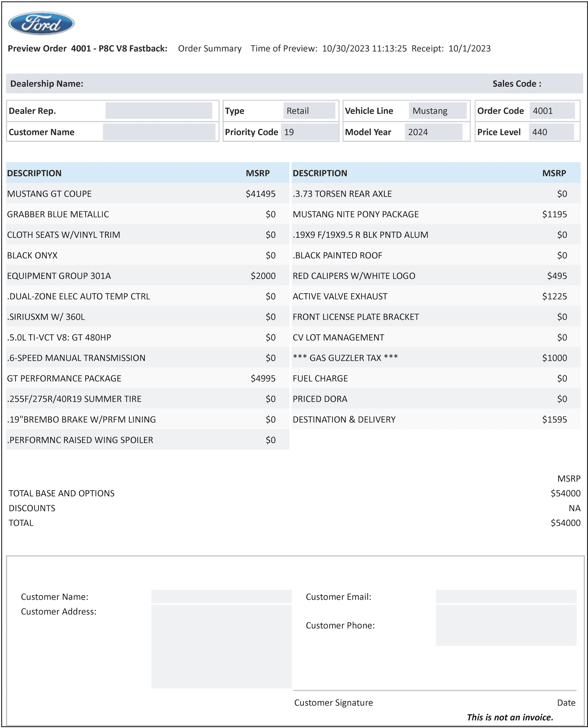This screenshot has width=588, height=728.
Task: Select the BLACK ONYX row
Action: point(147,255)
